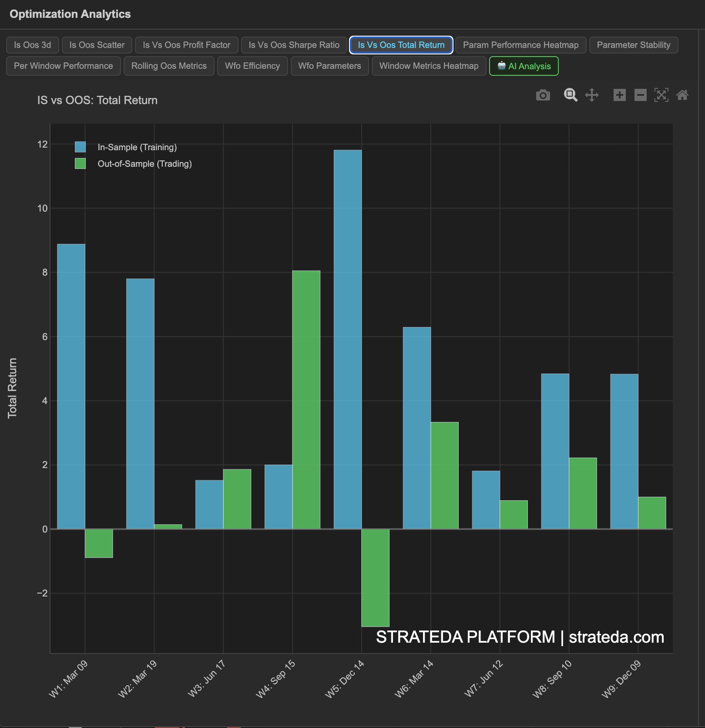
Task: Download chart as PNG via camera icon
Action: tap(543, 95)
